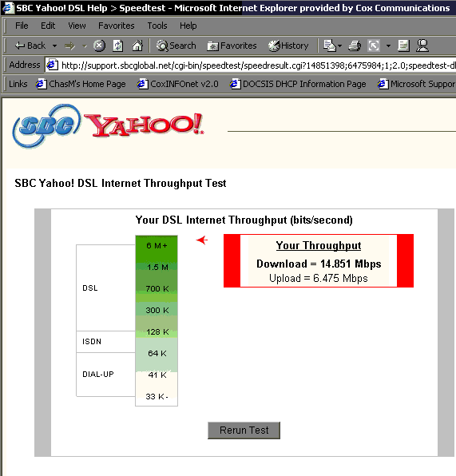This screenshot has width=456, height=476.
Task: Click the DSL category label
Action: pyautogui.click(x=90, y=288)
